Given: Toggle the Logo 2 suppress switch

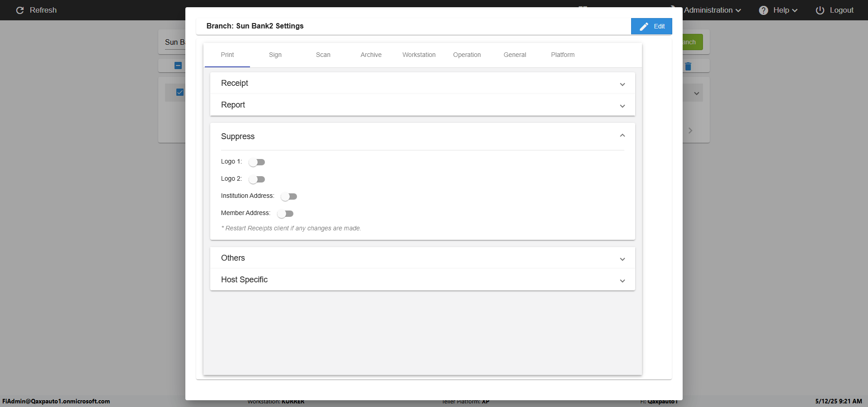Looking at the screenshot, I should pyautogui.click(x=257, y=179).
